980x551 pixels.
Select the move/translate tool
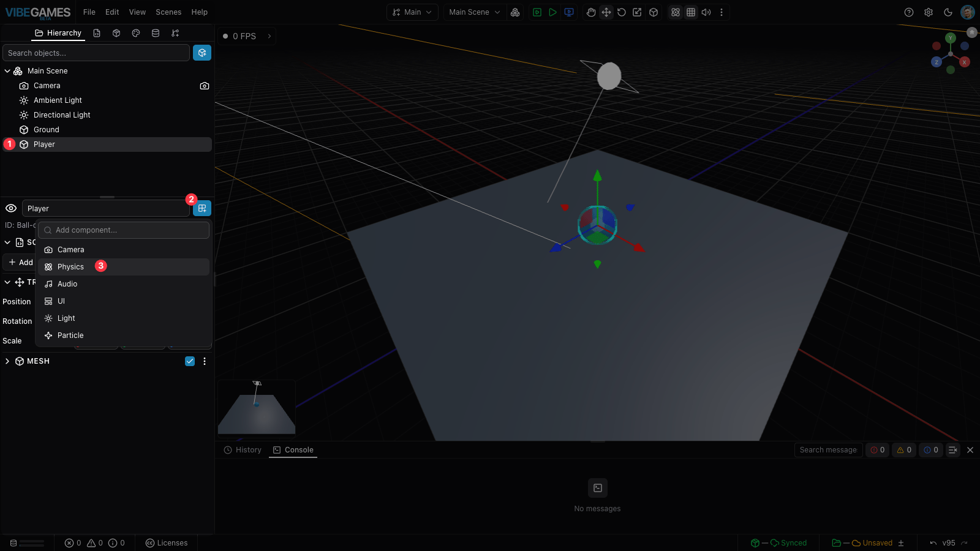pos(606,12)
